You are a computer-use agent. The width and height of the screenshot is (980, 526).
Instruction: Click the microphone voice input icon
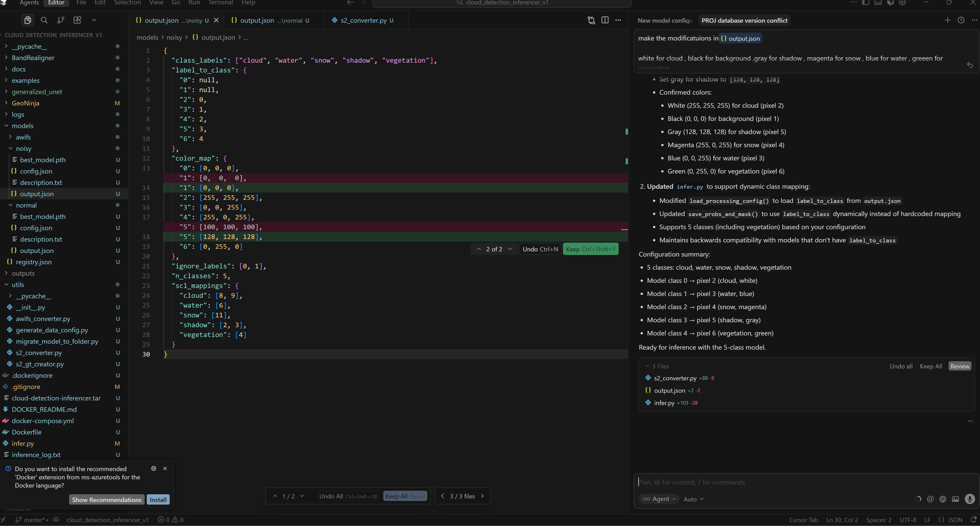(x=970, y=499)
